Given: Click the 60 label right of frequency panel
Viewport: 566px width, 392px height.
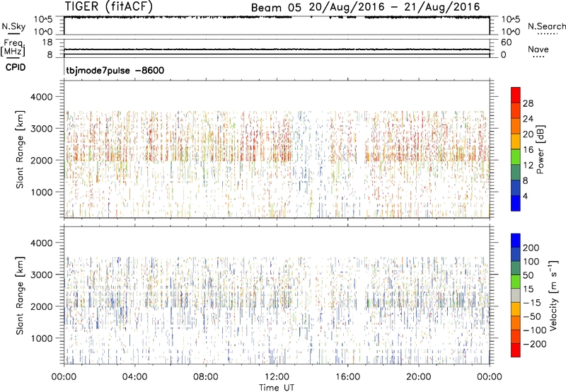Looking at the screenshot, I should (506, 42).
